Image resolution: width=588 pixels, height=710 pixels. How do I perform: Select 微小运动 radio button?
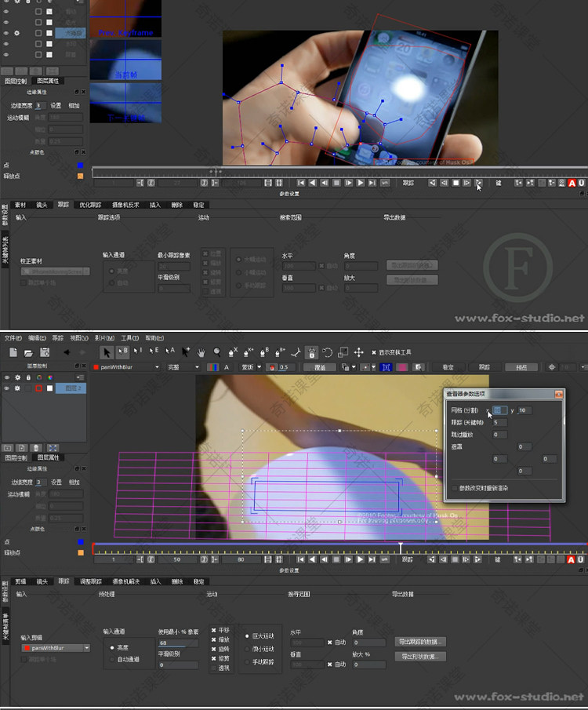click(x=247, y=649)
